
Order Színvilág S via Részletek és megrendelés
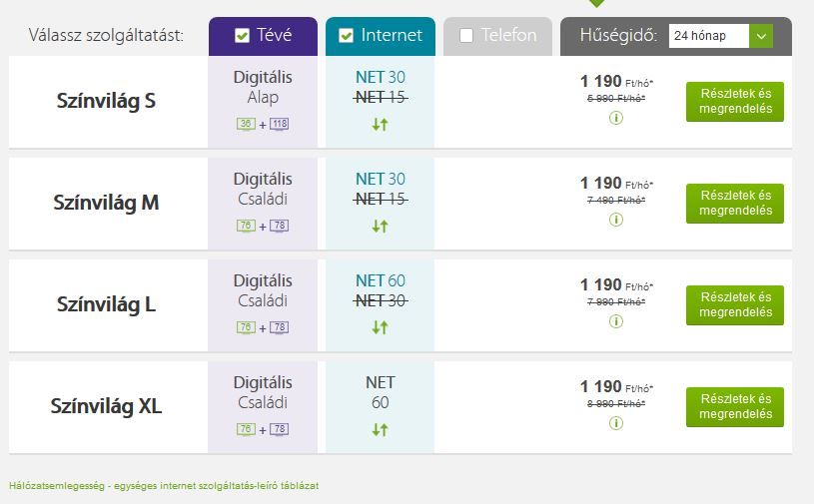[x=734, y=102]
